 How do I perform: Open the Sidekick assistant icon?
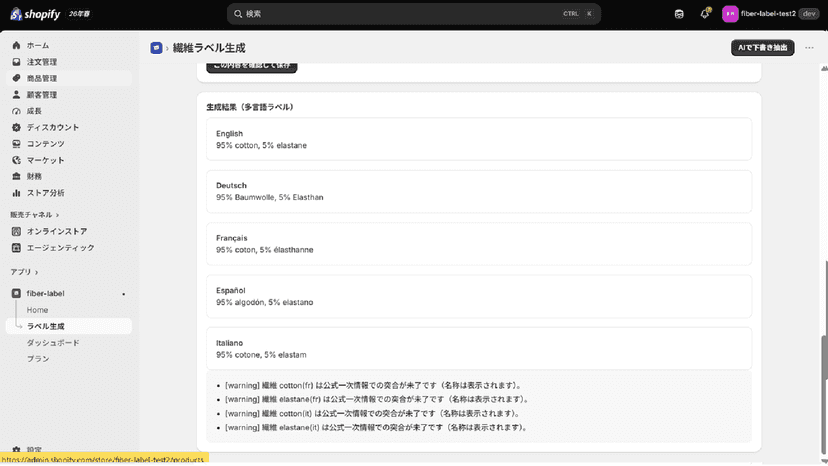(x=679, y=14)
